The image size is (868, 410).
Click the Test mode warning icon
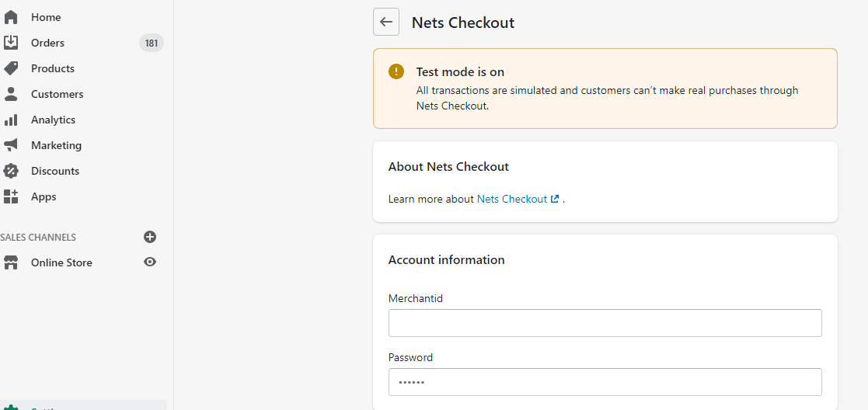[x=396, y=71]
